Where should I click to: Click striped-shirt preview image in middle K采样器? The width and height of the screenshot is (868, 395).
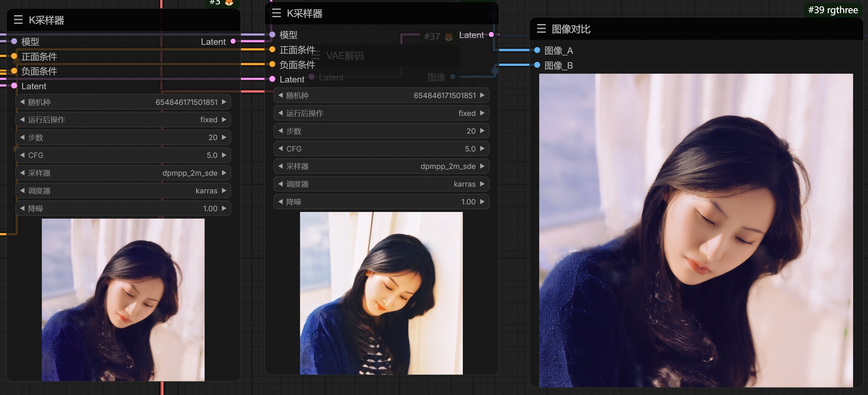381,293
